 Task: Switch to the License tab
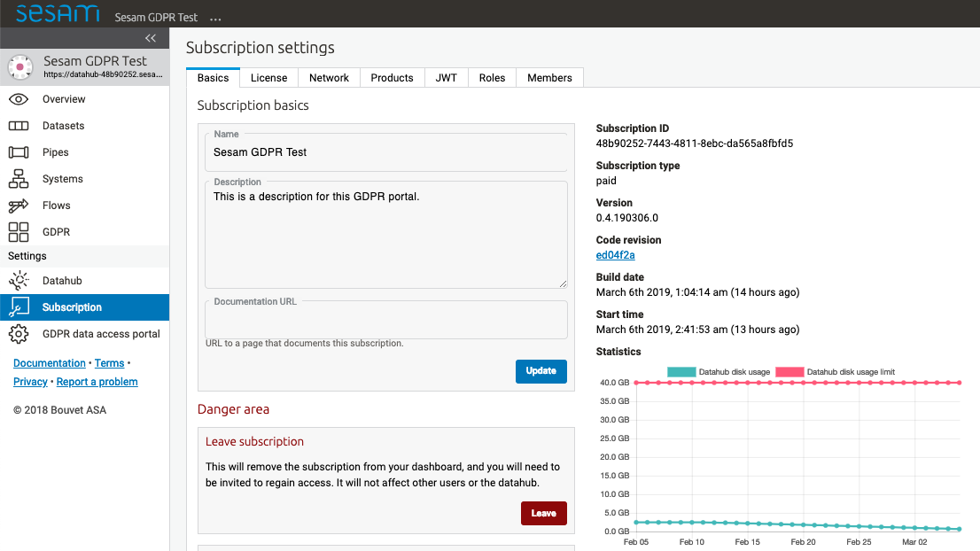point(268,77)
